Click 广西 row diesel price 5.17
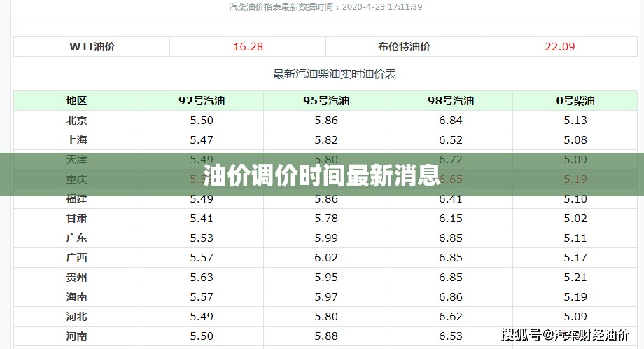Image resolution: width=644 pixels, height=349 pixels. pyautogui.click(x=575, y=258)
